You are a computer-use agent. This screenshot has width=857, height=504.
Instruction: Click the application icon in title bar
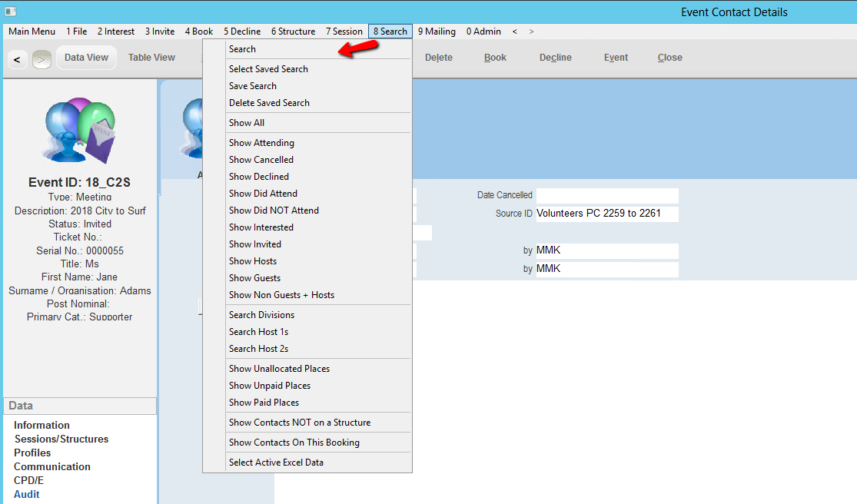tap(10, 12)
